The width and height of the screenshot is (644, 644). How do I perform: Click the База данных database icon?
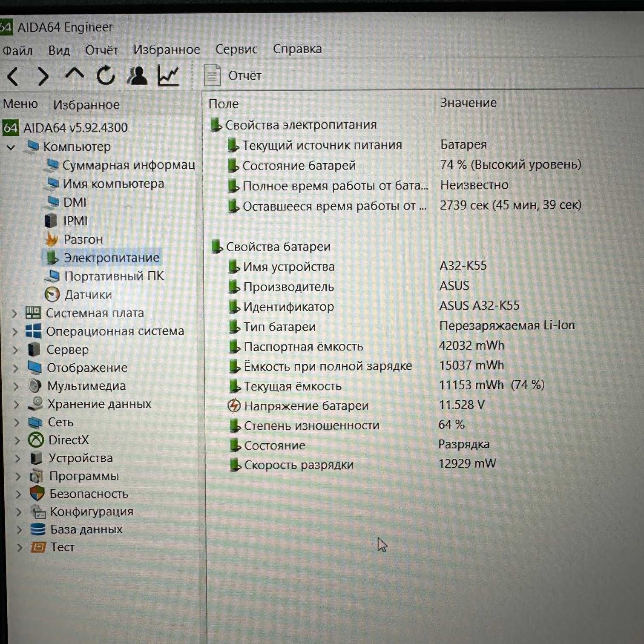38,529
